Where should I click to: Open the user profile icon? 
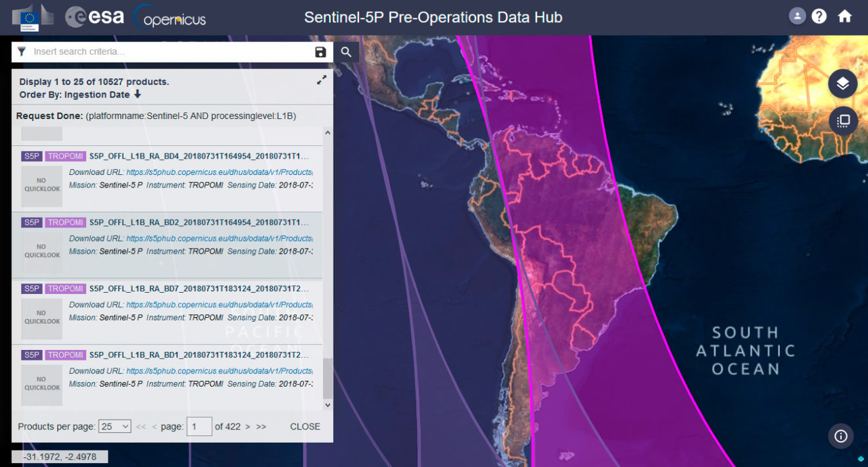click(x=796, y=16)
